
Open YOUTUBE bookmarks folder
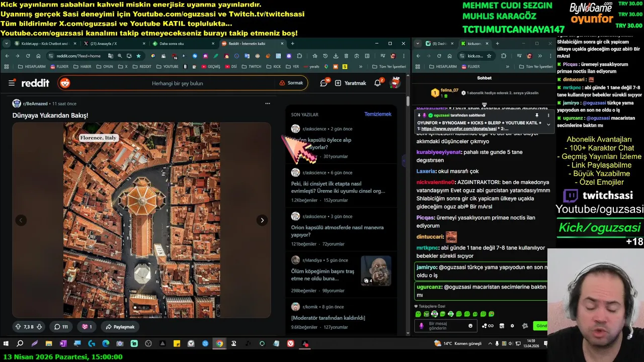[168, 66]
